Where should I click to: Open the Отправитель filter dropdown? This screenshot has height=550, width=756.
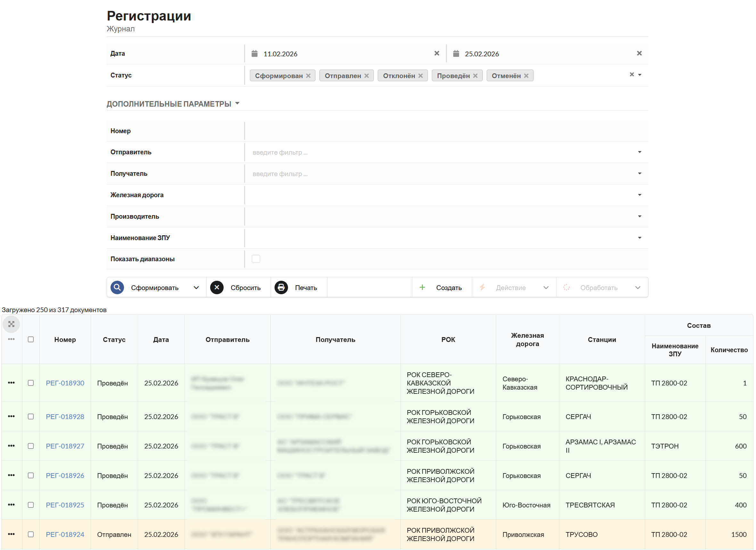tap(640, 152)
